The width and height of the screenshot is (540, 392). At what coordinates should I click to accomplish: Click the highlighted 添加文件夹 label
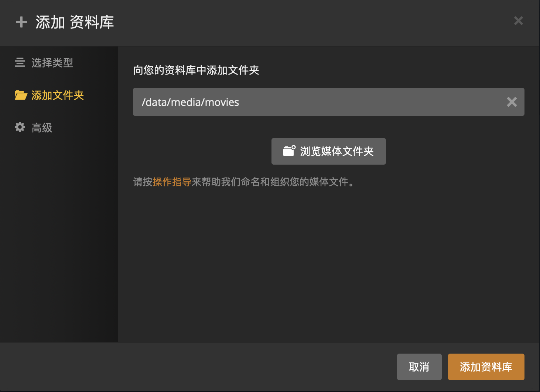(x=58, y=95)
